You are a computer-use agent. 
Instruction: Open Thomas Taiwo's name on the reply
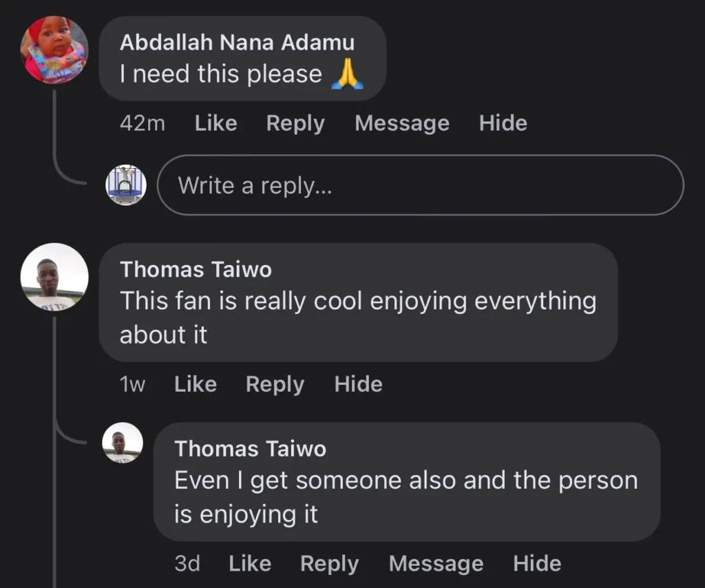(250, 449)
